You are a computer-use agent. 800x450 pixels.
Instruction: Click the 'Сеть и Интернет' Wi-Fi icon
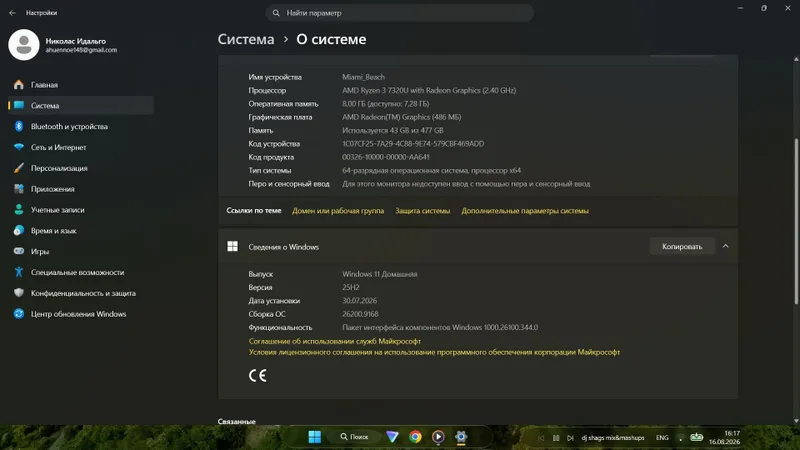point(19,147)
